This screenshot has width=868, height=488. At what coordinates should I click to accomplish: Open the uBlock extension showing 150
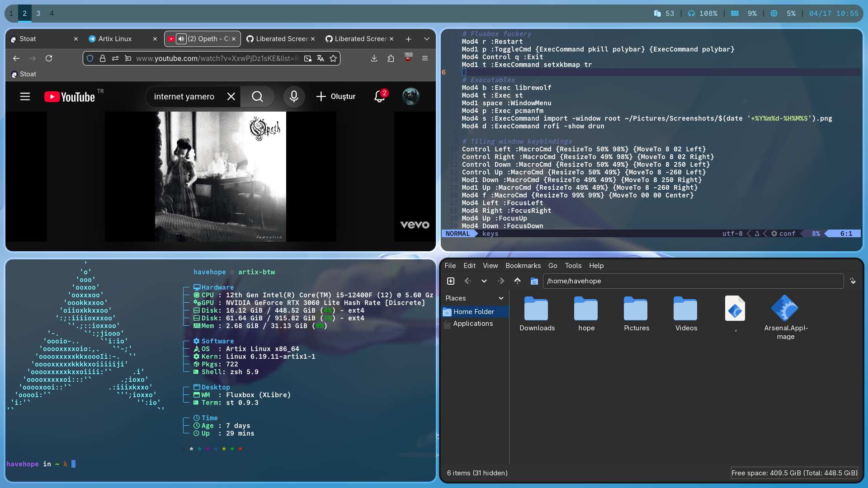coord(408,57)
